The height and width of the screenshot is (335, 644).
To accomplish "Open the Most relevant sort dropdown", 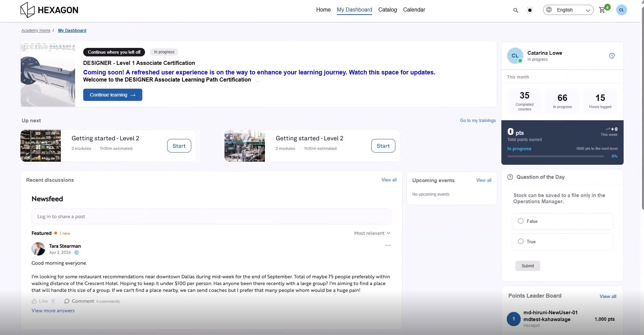I will click(x=372, y=233).
